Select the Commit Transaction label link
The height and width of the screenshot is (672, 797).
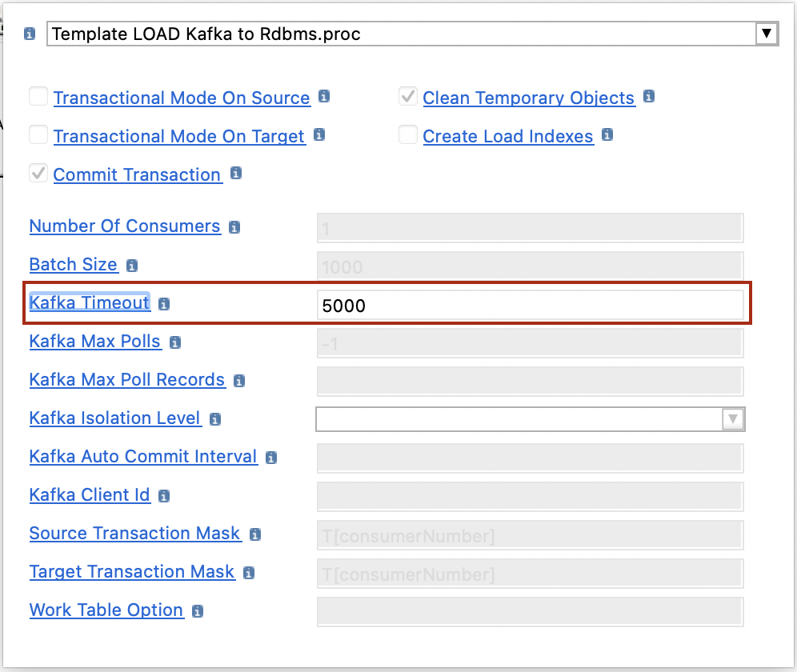(x=136, y=174)
